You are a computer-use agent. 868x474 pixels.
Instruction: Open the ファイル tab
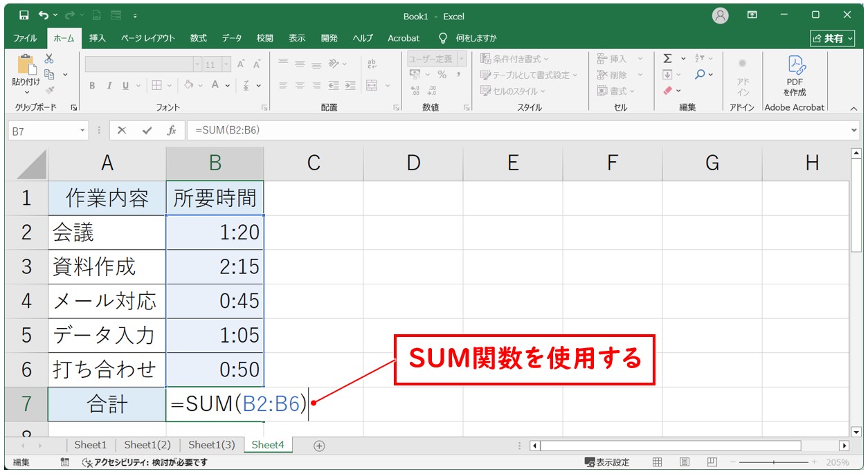(26, 38)
